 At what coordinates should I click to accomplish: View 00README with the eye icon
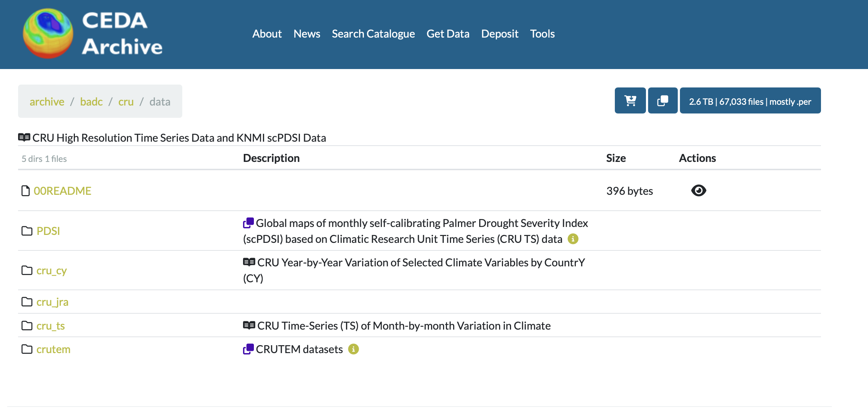pos(698,190)
